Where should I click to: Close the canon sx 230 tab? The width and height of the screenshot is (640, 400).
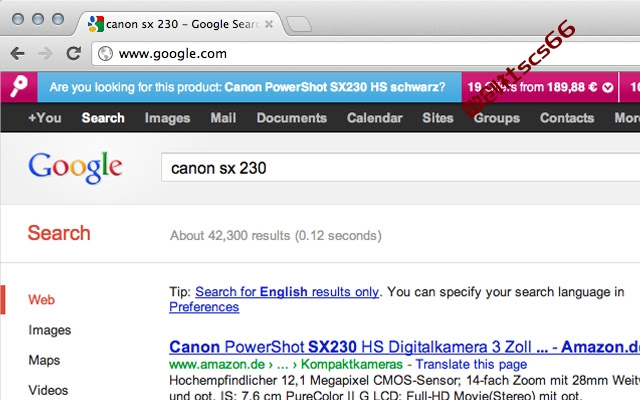(269, 24)
